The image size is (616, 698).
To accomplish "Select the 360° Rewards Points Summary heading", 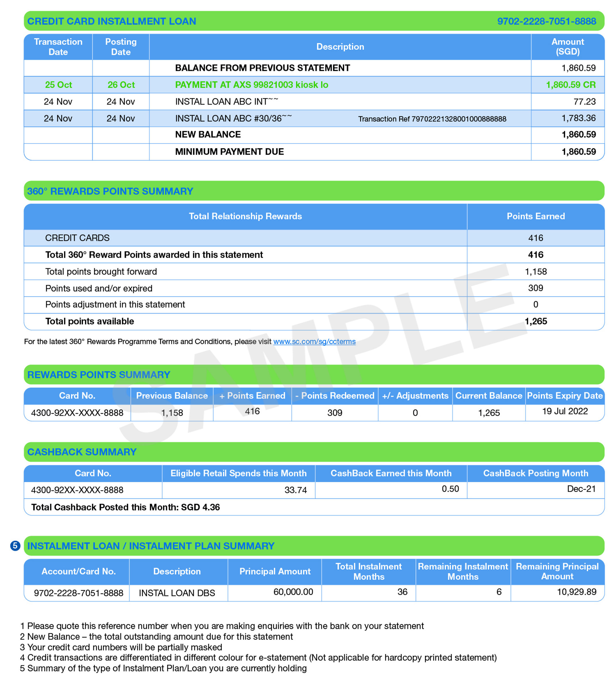I will point(110,191).
